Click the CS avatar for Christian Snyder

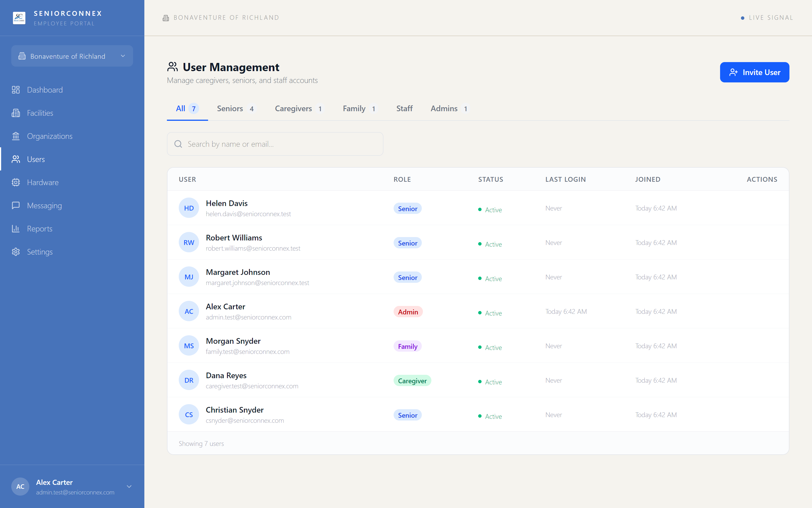point(189,415)
